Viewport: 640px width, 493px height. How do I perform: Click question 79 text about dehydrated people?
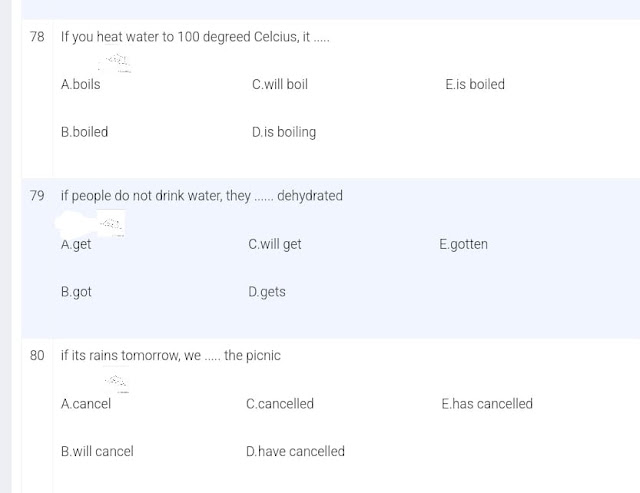pyautogui.click(x=202, y=196)
